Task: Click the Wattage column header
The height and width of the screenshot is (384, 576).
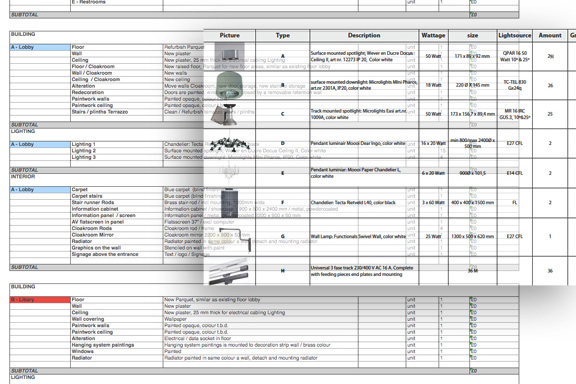Action: pyautogui.click(x=433, y=35)
